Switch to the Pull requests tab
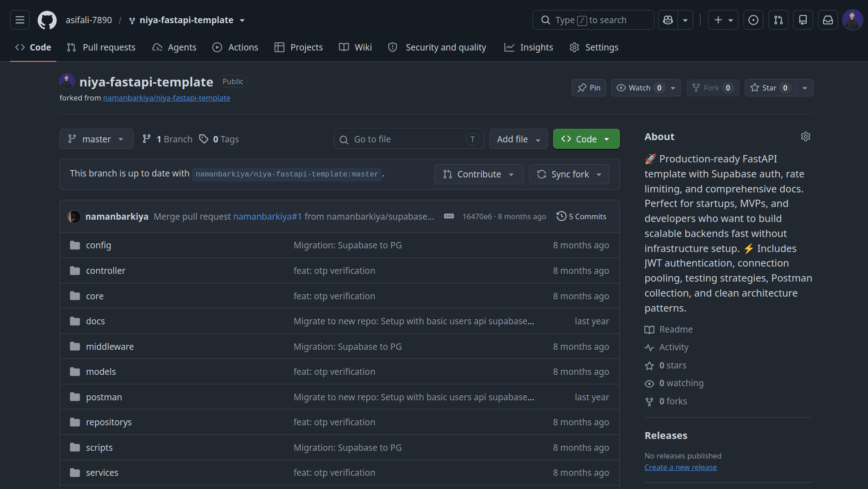This screenshot has height=489, width=868. pos(101,47)
